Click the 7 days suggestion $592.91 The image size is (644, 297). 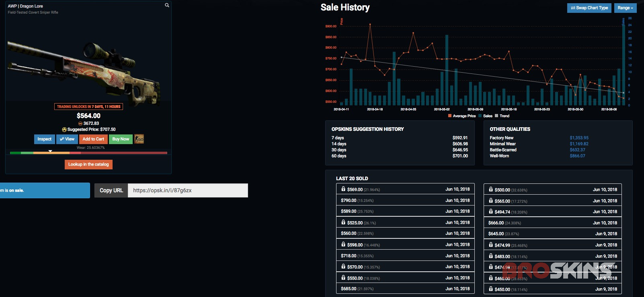pyautogui.click(x=460, y=138)
